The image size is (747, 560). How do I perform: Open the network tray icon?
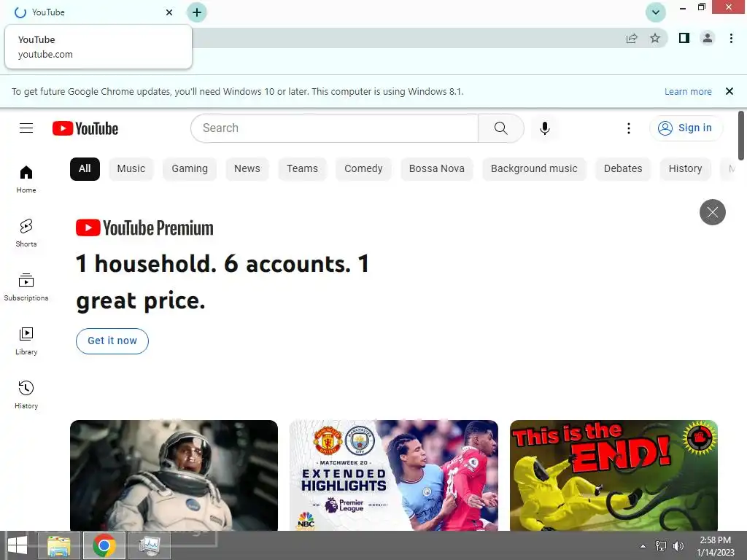tap(661, 546)
